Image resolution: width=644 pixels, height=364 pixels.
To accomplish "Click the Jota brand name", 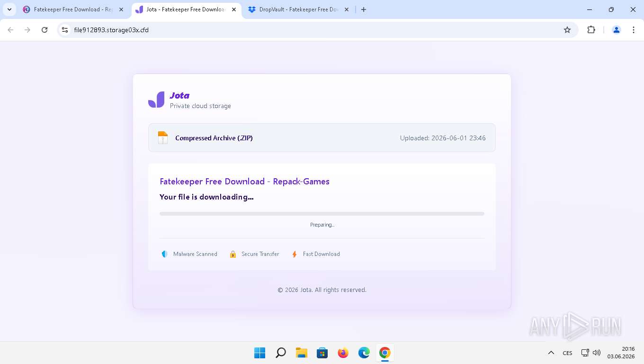I will tap(179, 96).
